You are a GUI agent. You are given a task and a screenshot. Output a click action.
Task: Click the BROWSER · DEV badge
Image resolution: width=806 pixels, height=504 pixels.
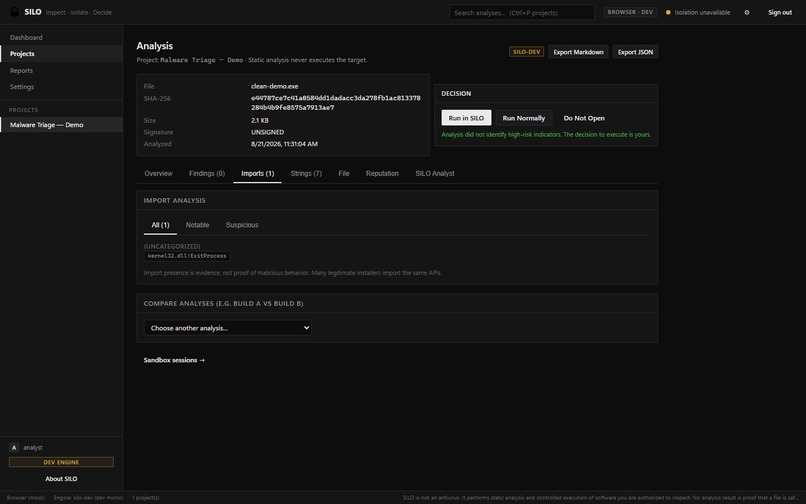(x=630, y=12)
